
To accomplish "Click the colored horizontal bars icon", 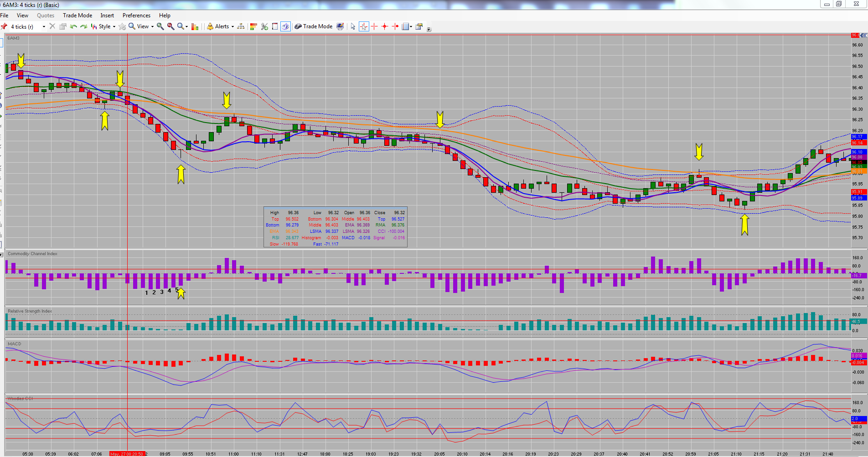I will (254, 26).
